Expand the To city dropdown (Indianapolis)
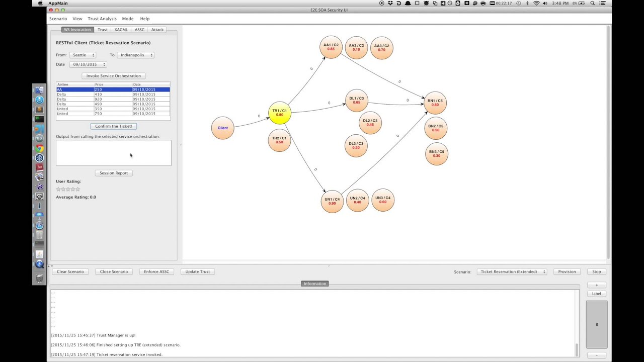This screenshot has width=644, height=362. (135, 55)
